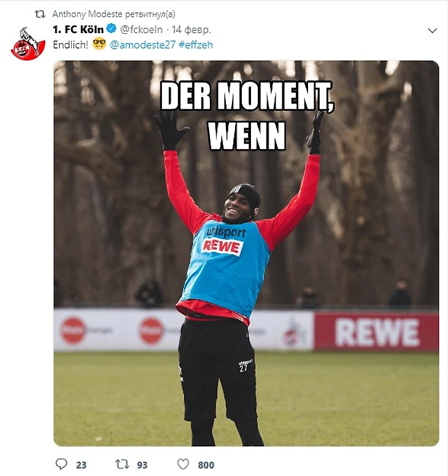The width and height of the screenshot is (448, 476).
Task: Open the #effzeh hashtag
Action: (x=196, y=45)
